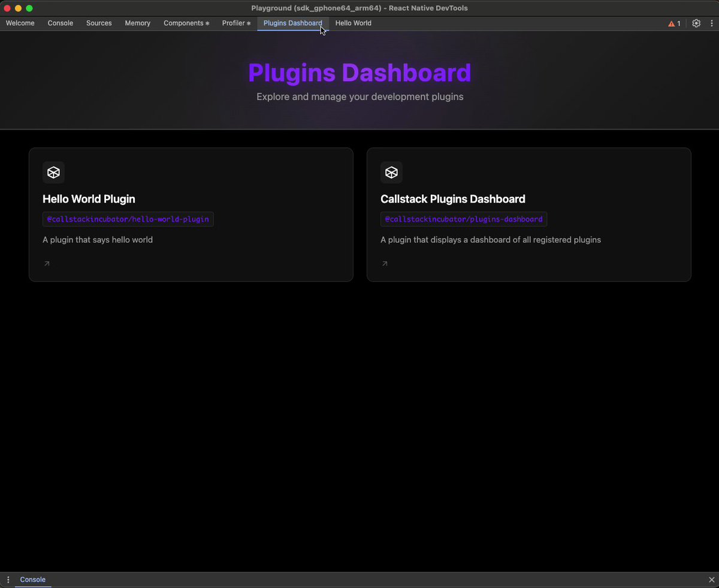Switch to the Profiler tab
Viewport: 719px width, 588px height.
(x=236, y=23)
